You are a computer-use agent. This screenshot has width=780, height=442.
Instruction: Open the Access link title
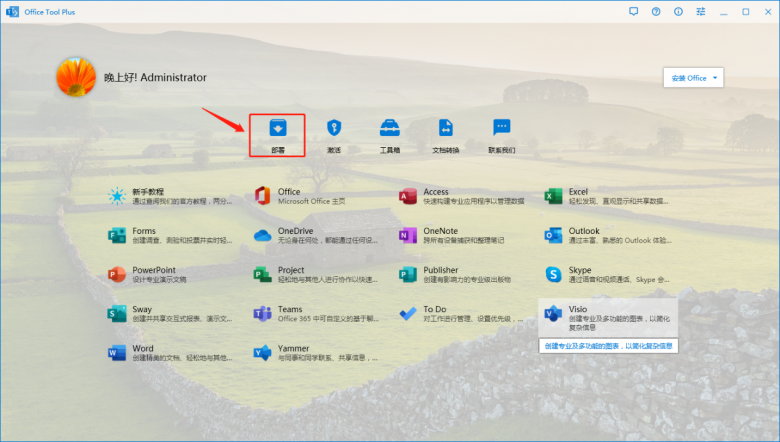click(436, 192)
